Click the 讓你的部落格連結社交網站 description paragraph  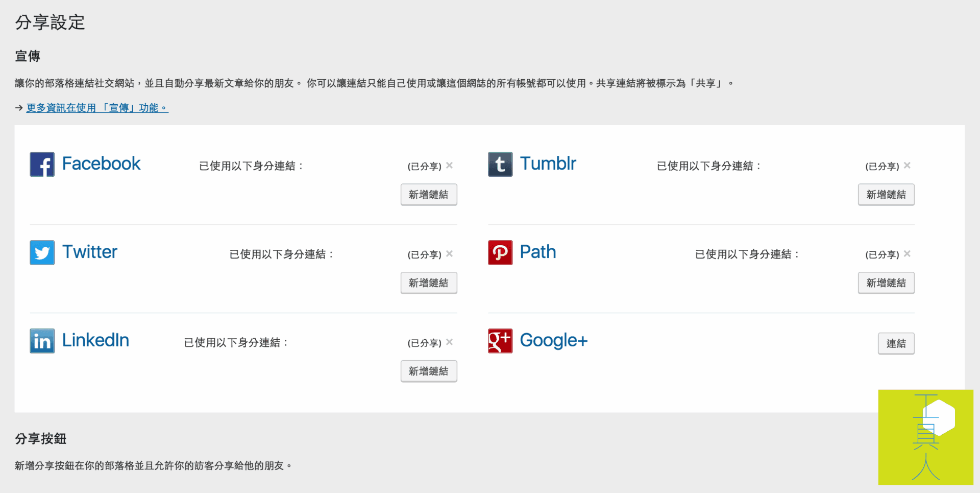(x=374, y=83)
